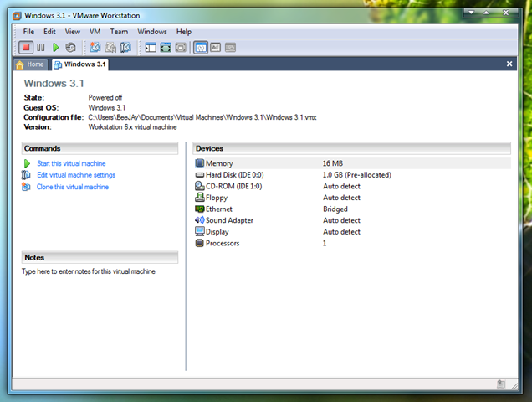The image size is (532, 402).
Task: Open the Edit menu
Action: pos(49,32)
